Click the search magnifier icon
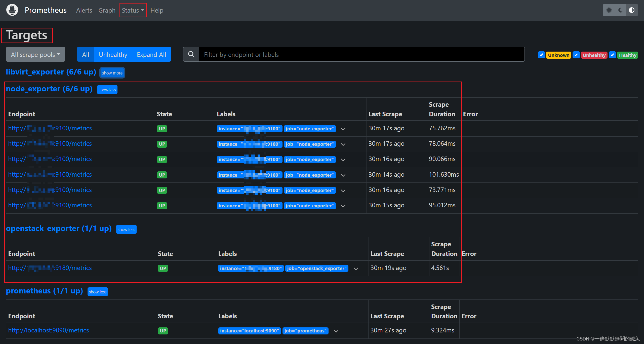The width and height of the screenshot is (644, 344). 191,54
